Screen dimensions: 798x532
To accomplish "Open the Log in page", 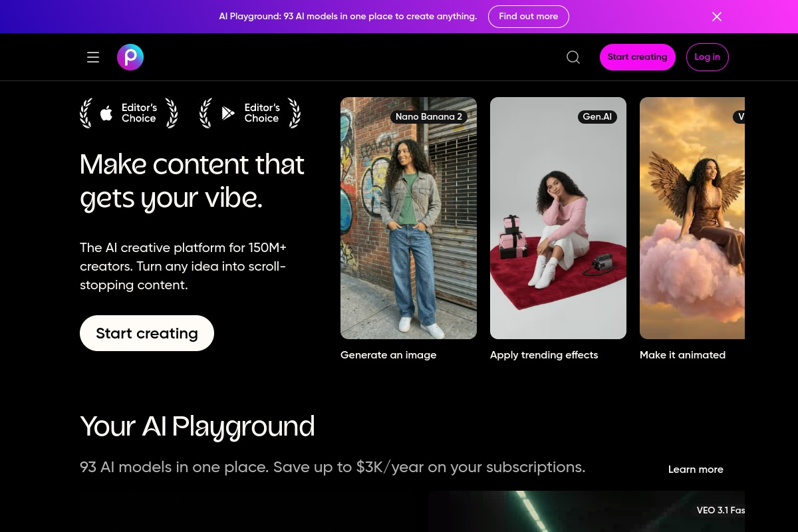I will [707, 57].
